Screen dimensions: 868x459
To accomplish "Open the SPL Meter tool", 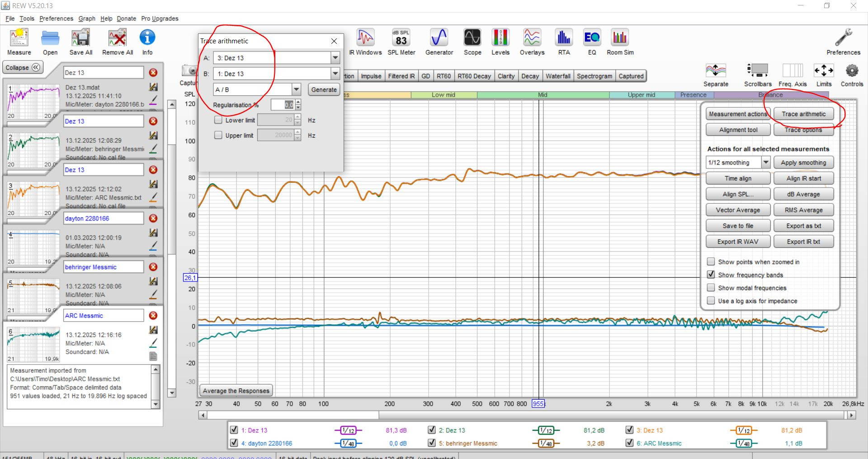I will pos(401,42).
